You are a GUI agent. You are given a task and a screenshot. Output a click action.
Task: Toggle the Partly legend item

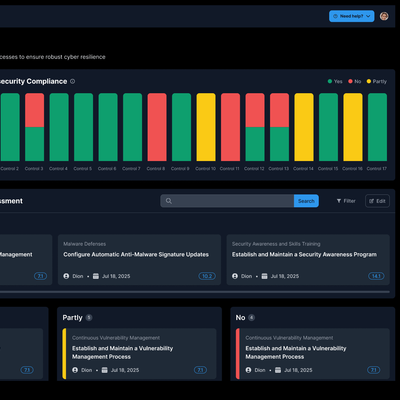377,81
